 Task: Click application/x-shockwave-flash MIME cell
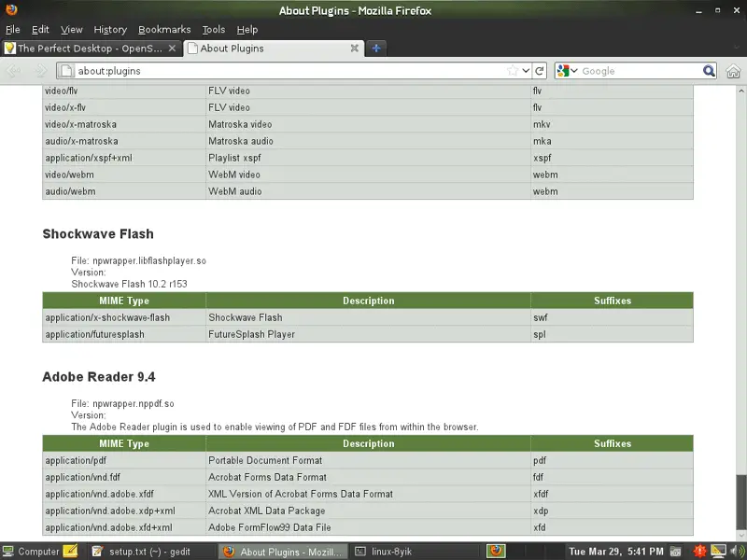(124, 317)
